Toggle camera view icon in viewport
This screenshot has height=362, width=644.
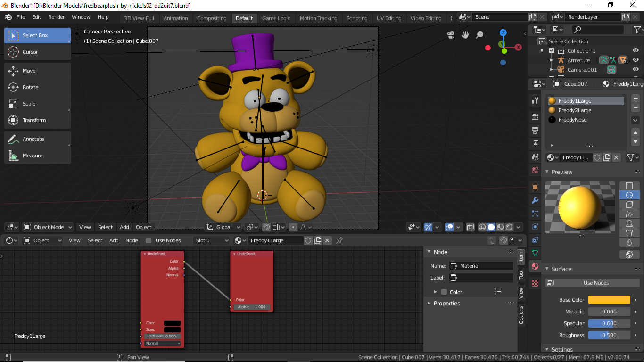click(451, 35)
